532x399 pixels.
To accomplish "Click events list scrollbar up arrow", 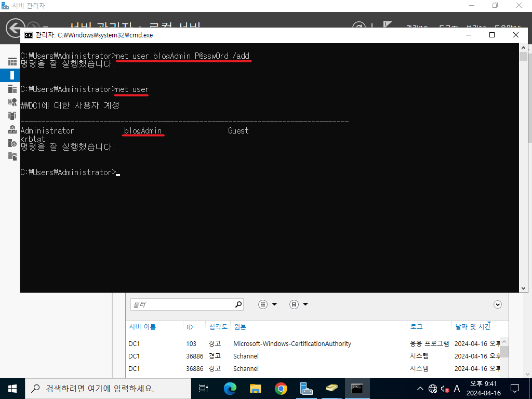I will point(504,342).
